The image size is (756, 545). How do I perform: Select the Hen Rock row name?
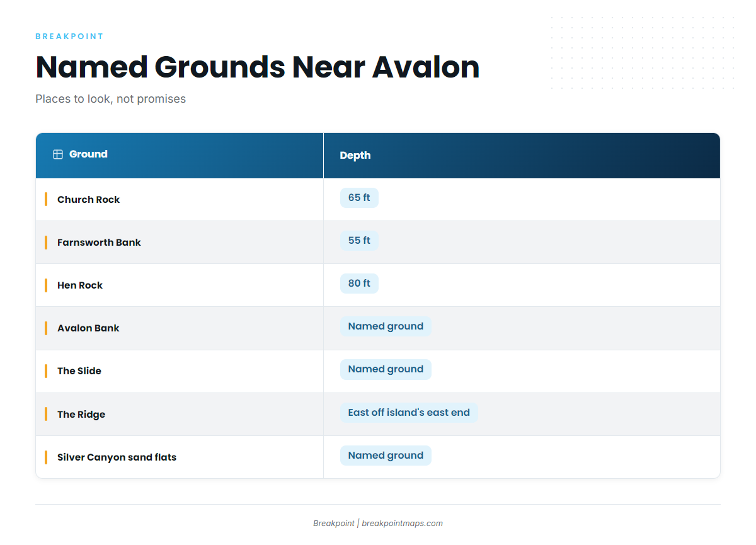pos(80,285)
